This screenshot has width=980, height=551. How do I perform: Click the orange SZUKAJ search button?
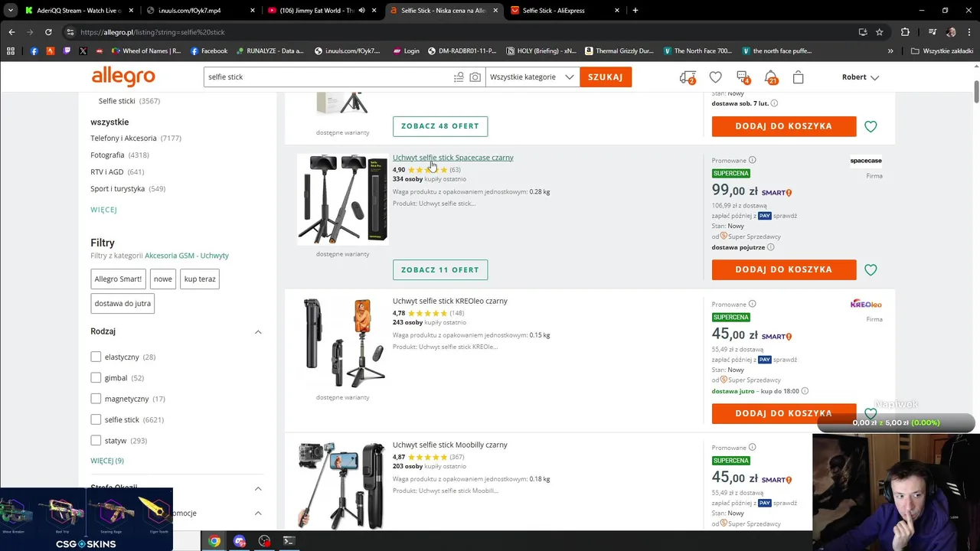tap(606, 77)
